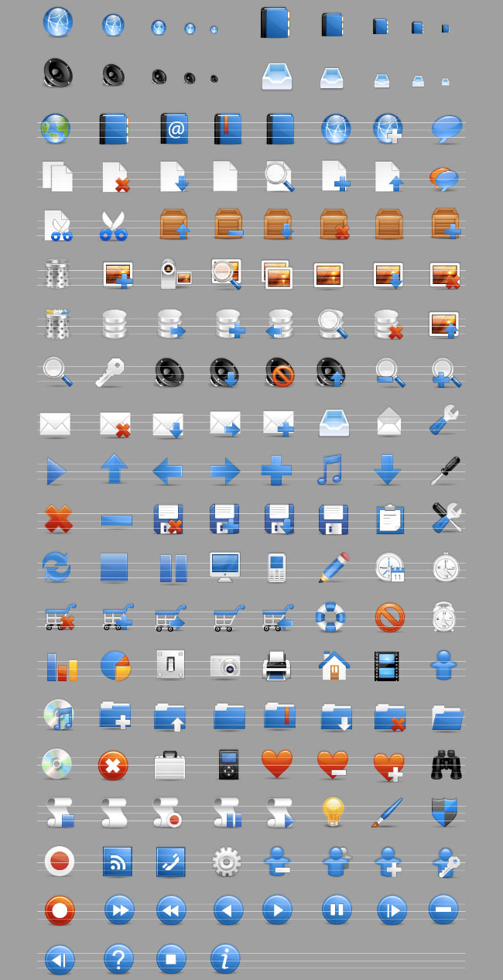This screenshot has height=980, width=503.
Task: Click the yellow light bulb icon
Action: coord(333,811)
